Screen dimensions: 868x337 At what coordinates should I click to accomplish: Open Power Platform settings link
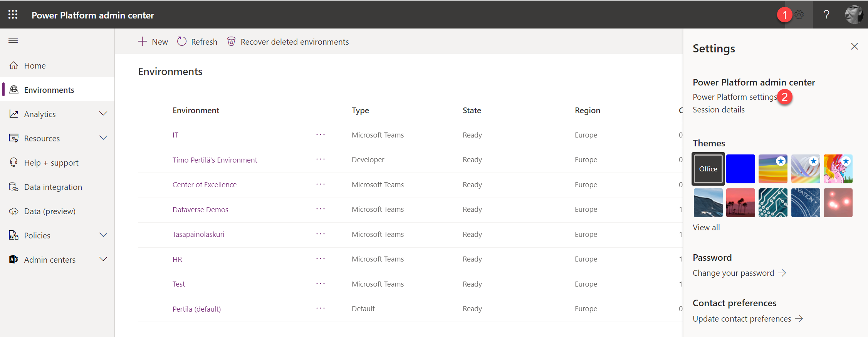point(735,97)
